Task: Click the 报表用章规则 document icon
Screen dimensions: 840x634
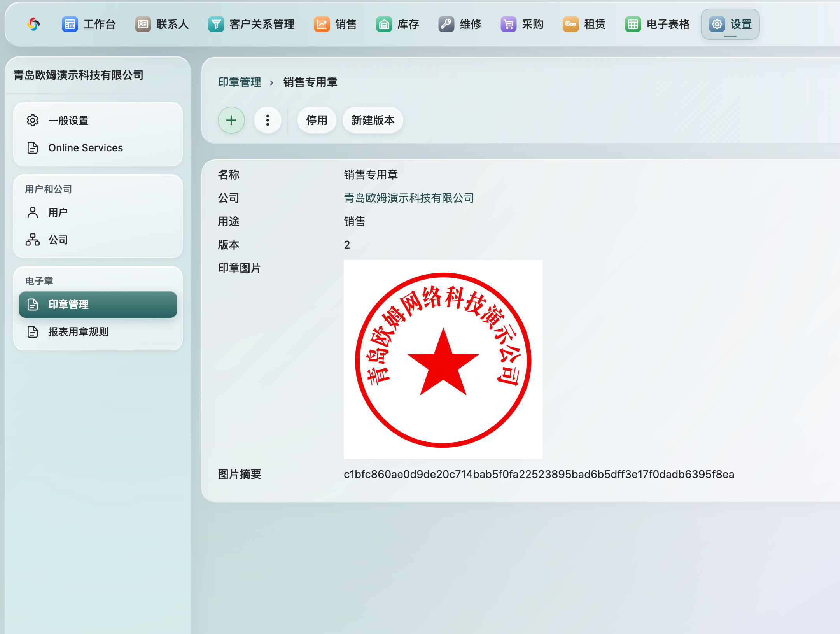Action: (x=33, y=332)
